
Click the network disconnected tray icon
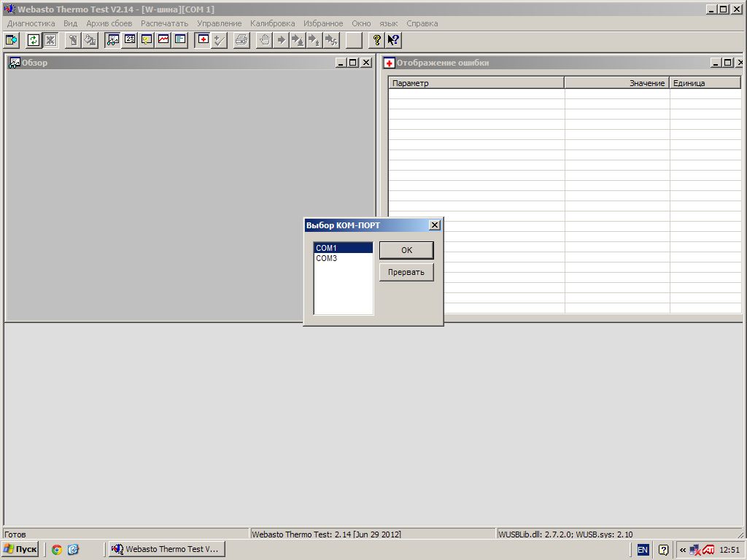[x=695, y=550]
